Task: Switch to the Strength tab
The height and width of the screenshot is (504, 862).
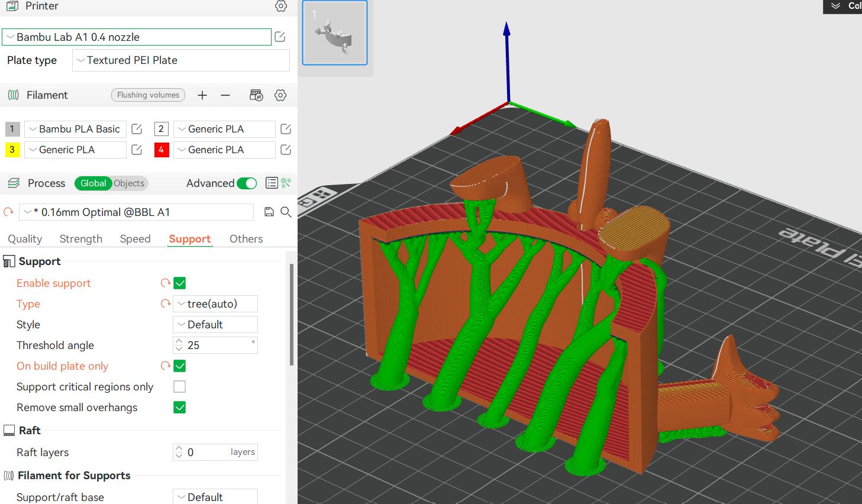Action: coord(81,239)
